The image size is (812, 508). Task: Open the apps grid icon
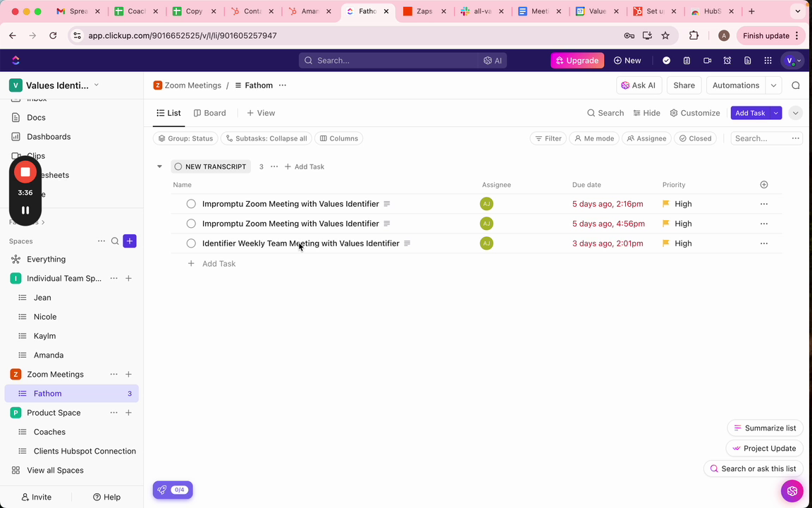768,61
